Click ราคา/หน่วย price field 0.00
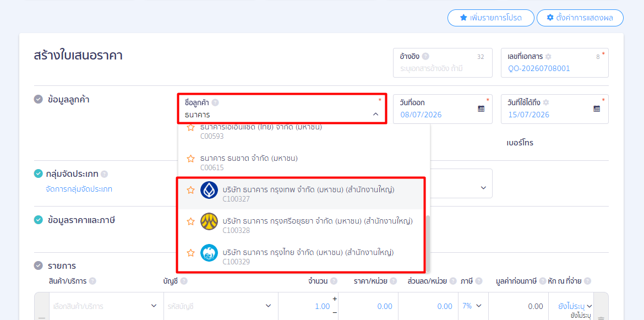 pyautogui.click(x=368, y=306)
